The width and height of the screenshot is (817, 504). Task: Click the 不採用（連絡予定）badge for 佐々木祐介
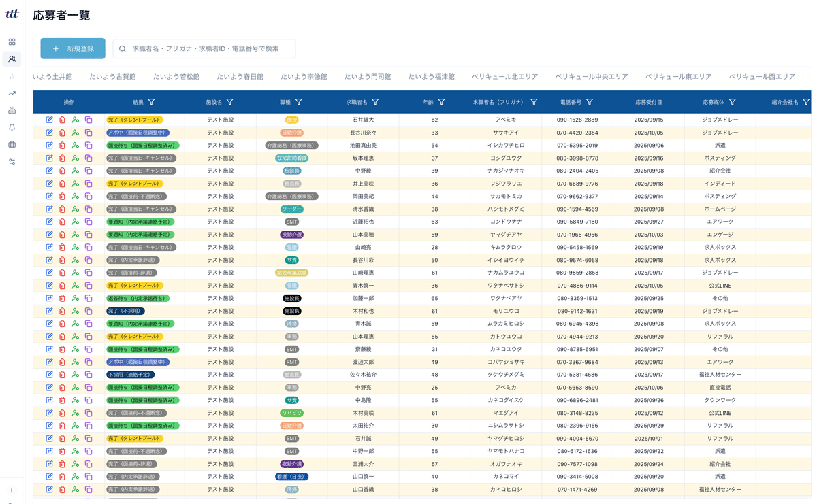[131, 375]
